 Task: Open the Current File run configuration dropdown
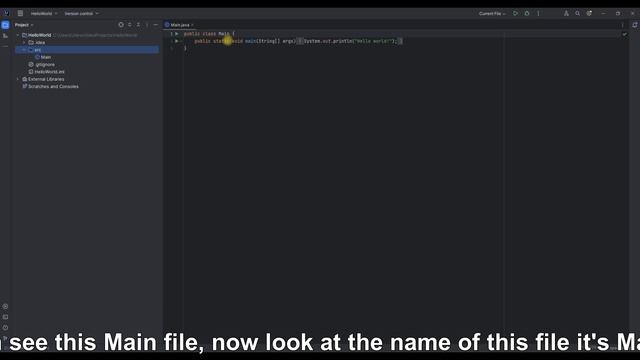click(x=492, y=13)
